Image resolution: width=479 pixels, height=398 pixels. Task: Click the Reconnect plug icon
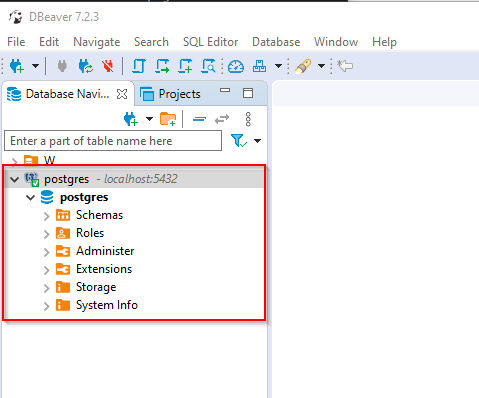coord(85,66)
